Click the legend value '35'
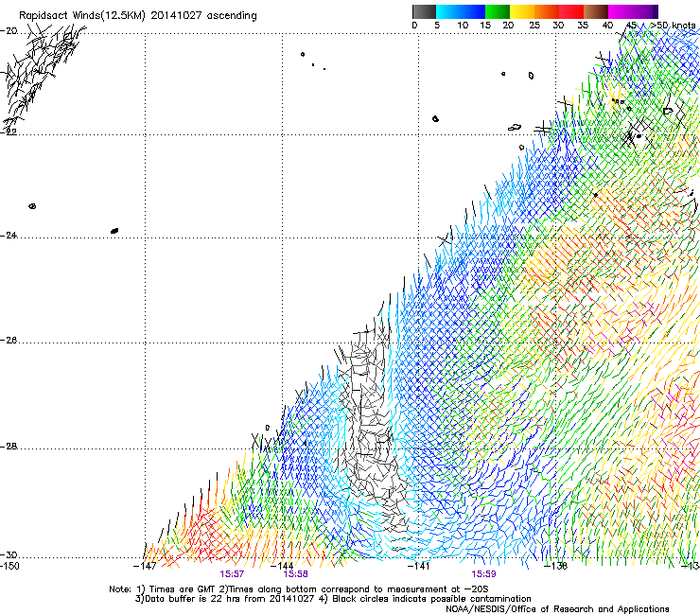This screenshot has height=615, width=700. (x=583, y=26)
